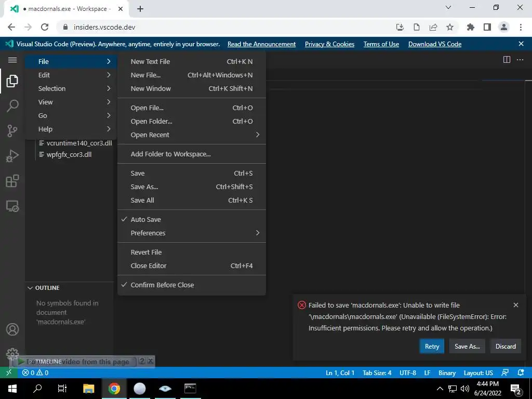
Task: Expand the Preferences submenu
Action: (x=192, y=233)
